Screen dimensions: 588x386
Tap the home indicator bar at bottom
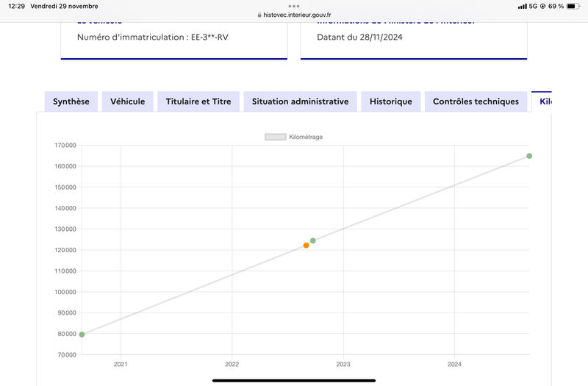point(294,380)
